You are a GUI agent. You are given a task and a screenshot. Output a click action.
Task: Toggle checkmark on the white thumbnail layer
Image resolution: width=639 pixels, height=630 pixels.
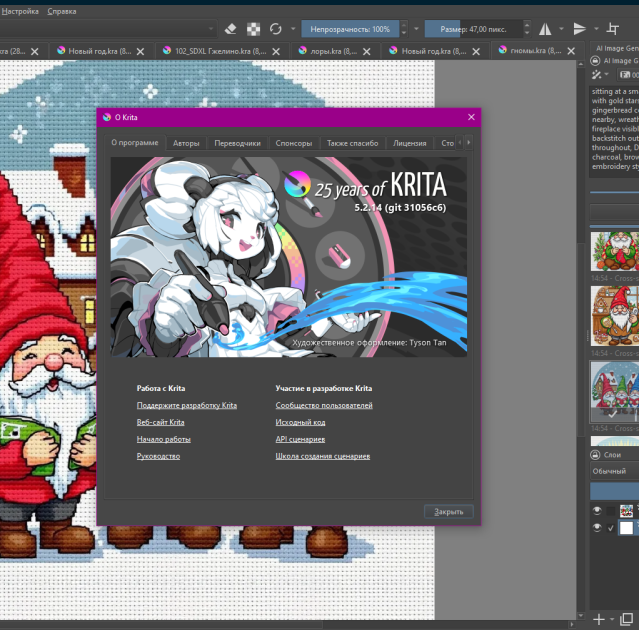pos(610,528)
